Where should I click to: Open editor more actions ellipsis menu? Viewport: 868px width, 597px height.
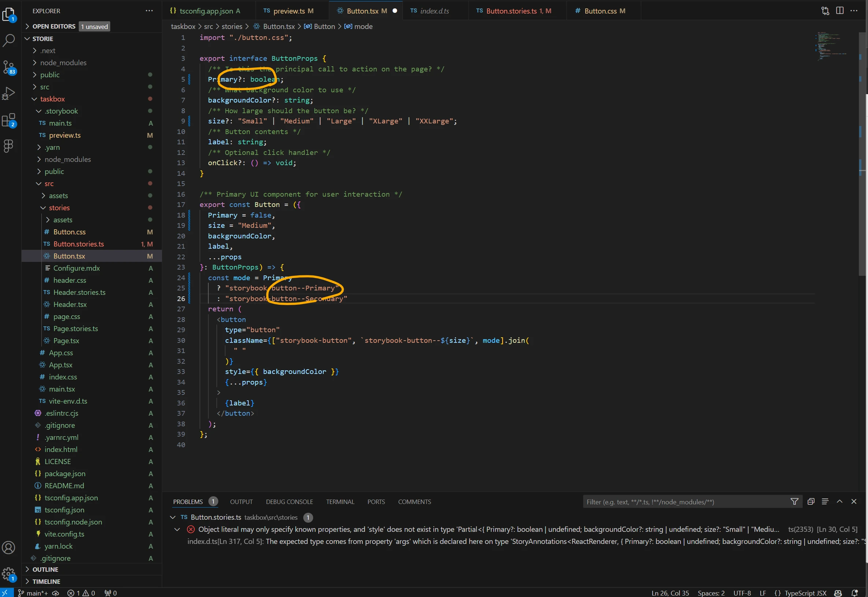point(854,11)
